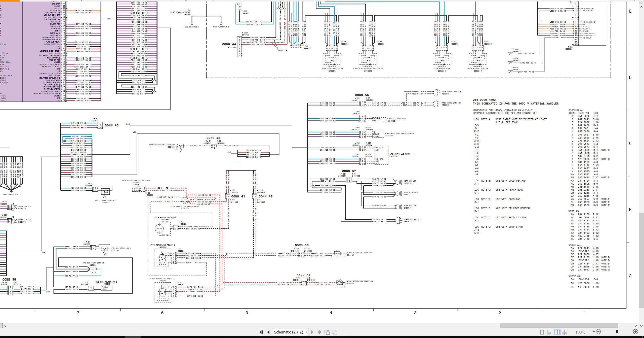Click the ATCH AUTO LUB PRESS SENSOR label
Image resolution: width=644 pixels, height=338 pixels.
pos(399,133)
